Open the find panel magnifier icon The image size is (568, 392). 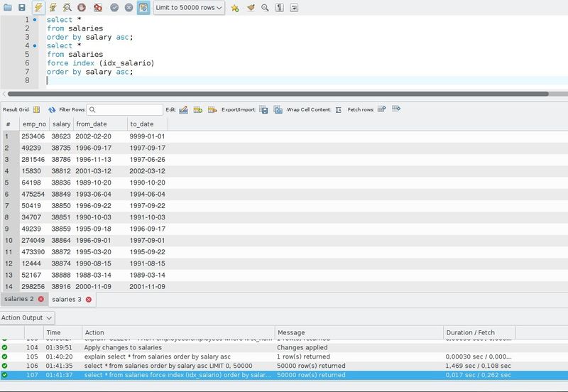pos(265,7)
